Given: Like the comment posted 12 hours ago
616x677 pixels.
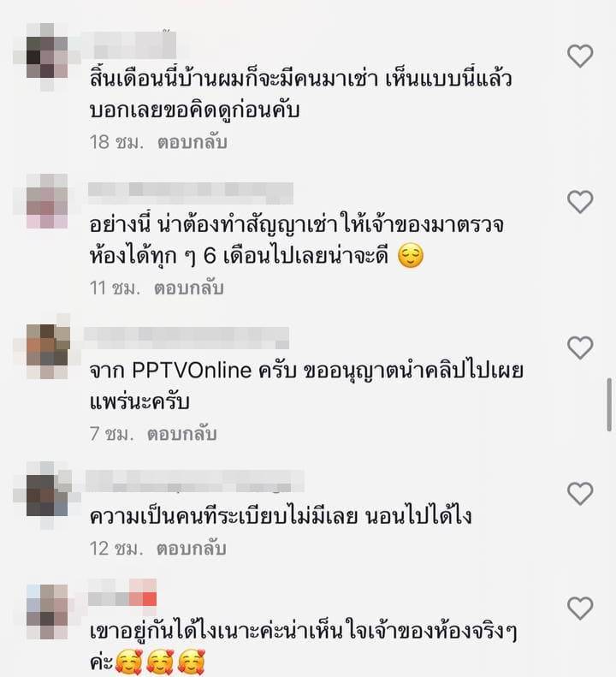Looking at the screenshot, I should pos(580,494).
